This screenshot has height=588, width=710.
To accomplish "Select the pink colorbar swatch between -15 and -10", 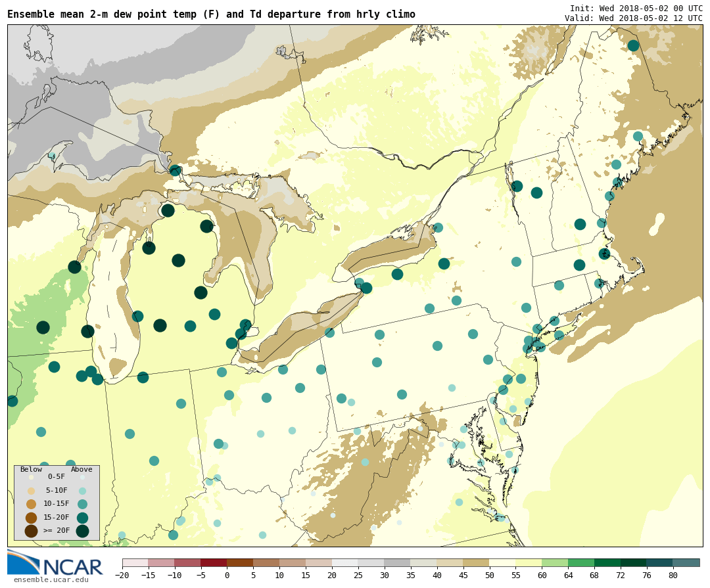I will coord(161,563).
